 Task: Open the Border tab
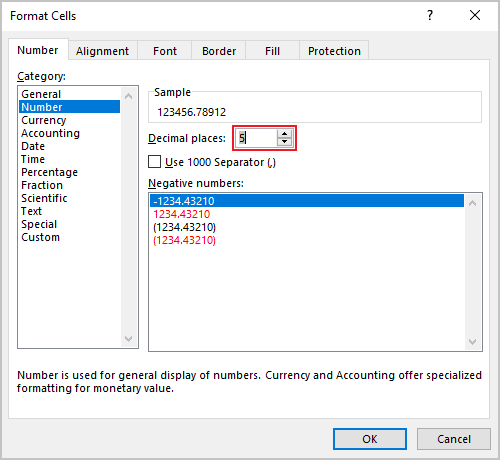click(x=219, y=51)
